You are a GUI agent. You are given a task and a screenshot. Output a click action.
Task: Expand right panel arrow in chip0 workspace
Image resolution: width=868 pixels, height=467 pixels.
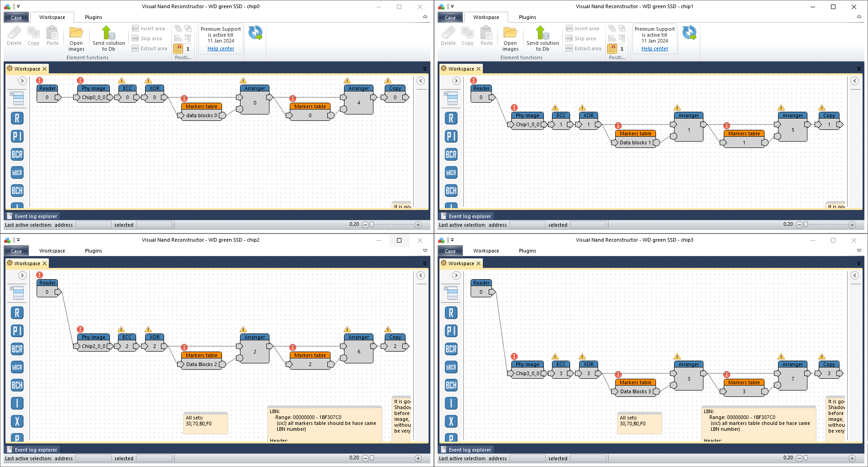420,81
